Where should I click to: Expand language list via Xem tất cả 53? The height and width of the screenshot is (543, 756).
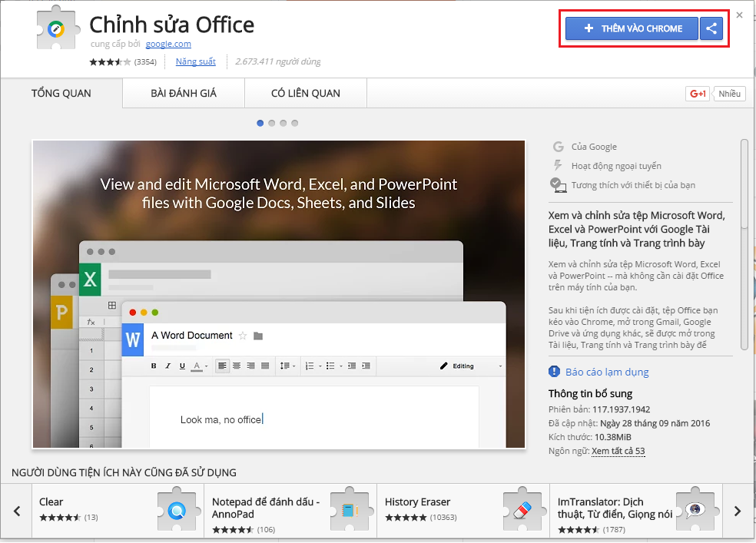[618, 451]
